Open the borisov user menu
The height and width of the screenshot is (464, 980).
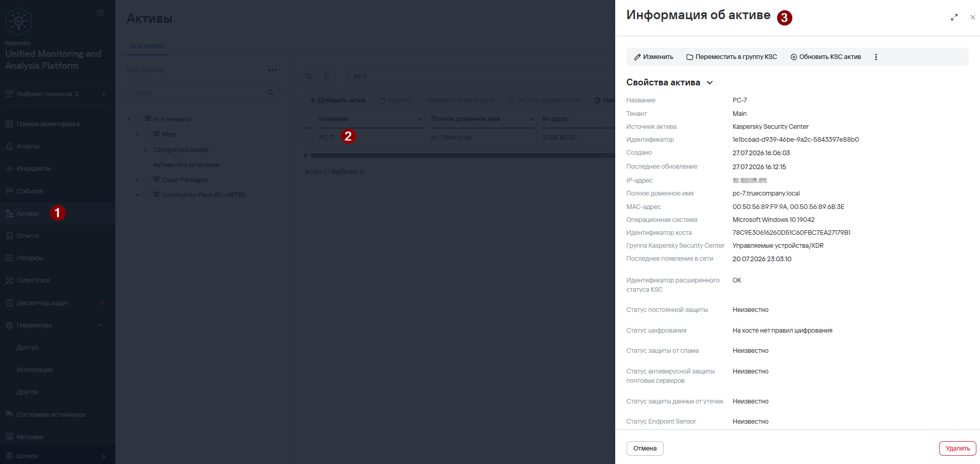tap(55, 456)
